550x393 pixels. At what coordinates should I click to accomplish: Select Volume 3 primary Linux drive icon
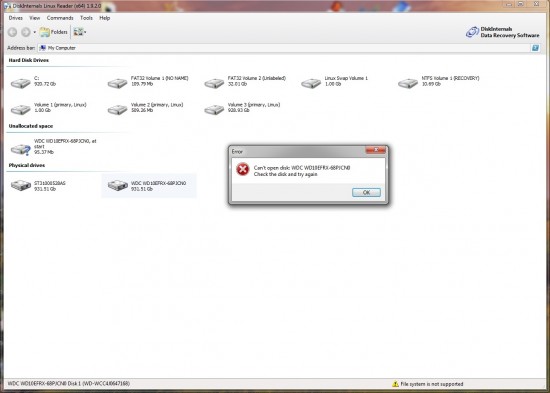(214, 109)
